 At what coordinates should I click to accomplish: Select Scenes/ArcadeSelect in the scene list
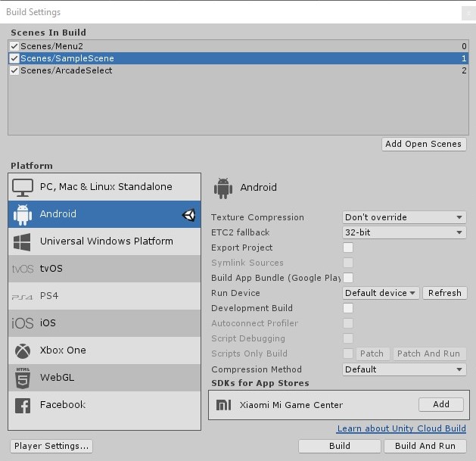(67, 70)
